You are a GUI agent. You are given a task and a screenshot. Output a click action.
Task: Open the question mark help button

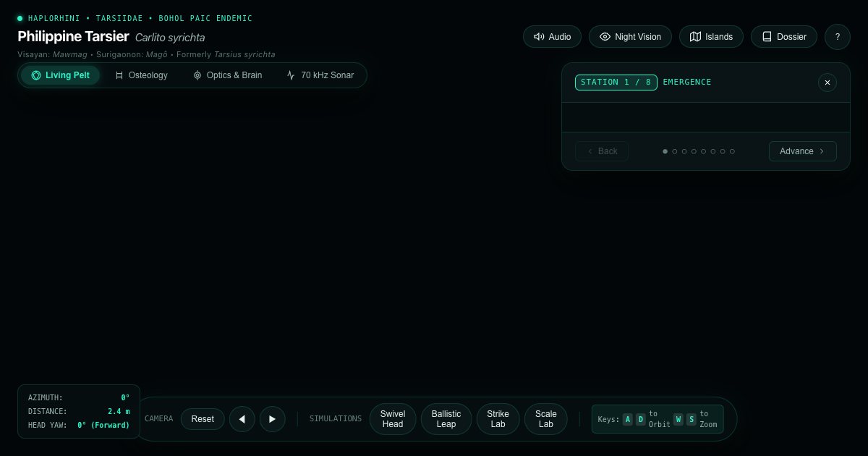click(x=838, y=37)
